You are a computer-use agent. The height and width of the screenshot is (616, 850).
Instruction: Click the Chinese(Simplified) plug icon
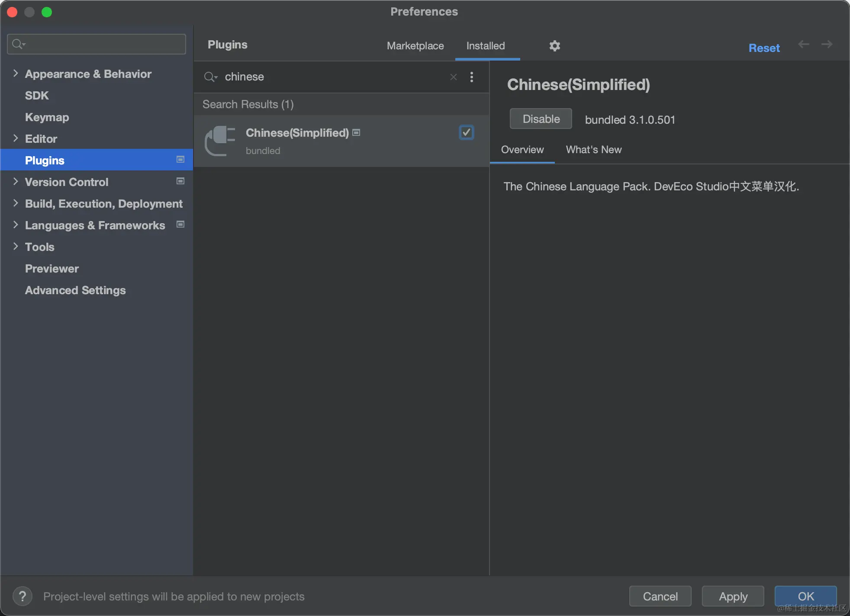coord(220,141)
